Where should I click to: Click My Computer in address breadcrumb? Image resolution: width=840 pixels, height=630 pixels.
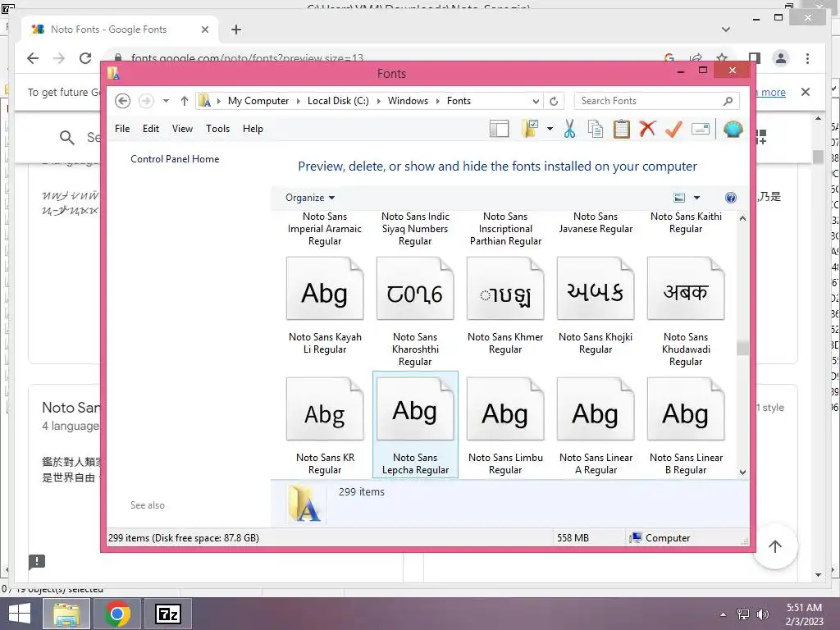pos(258,101)
